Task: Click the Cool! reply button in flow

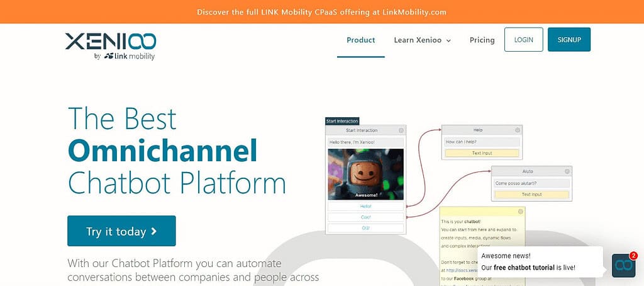Action: click(x=365, y=217)
